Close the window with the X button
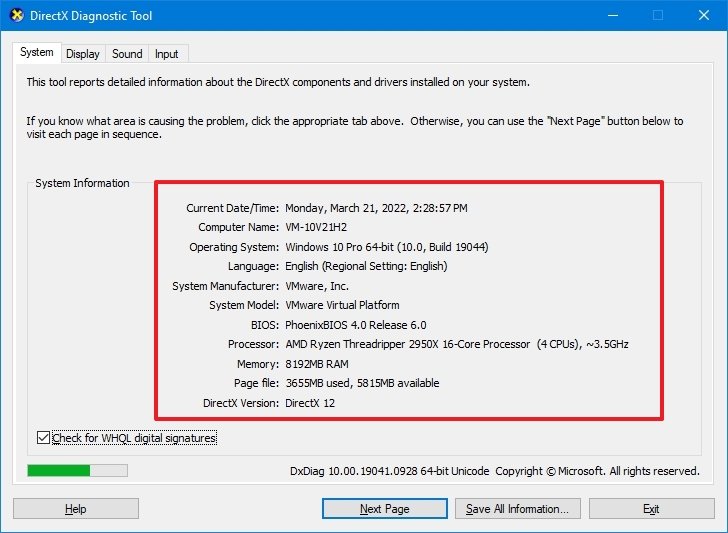This screenshot has width=728, height=533. point(704,15)
